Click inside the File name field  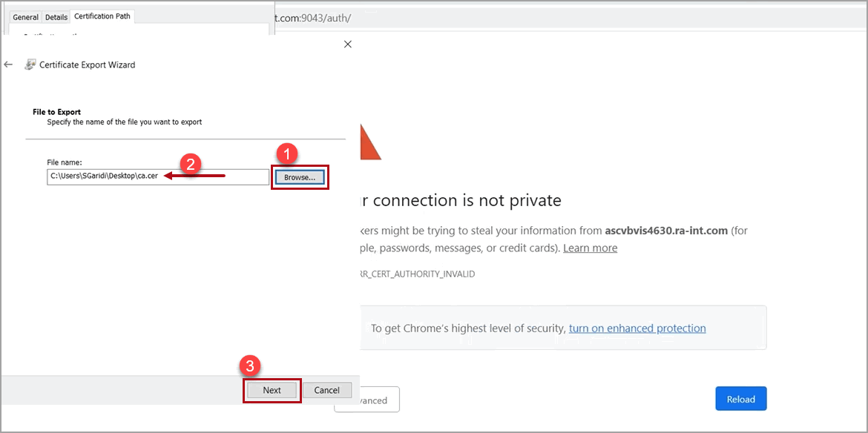[158, 177]
